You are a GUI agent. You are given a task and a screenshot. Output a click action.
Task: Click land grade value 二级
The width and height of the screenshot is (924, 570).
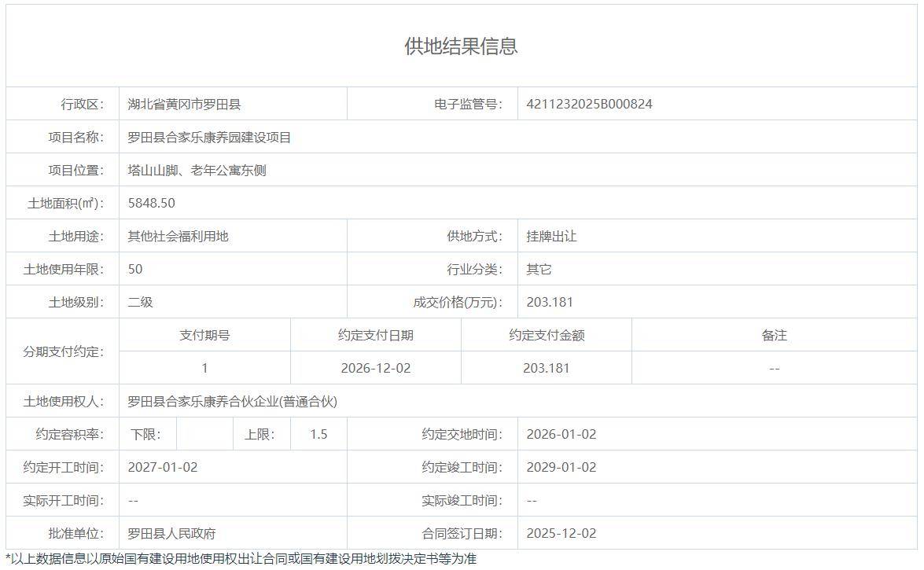coord(140,302)
